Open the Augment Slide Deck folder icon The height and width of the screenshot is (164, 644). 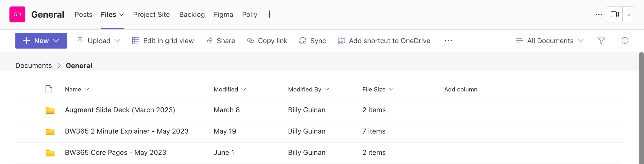tap(50, 110)
